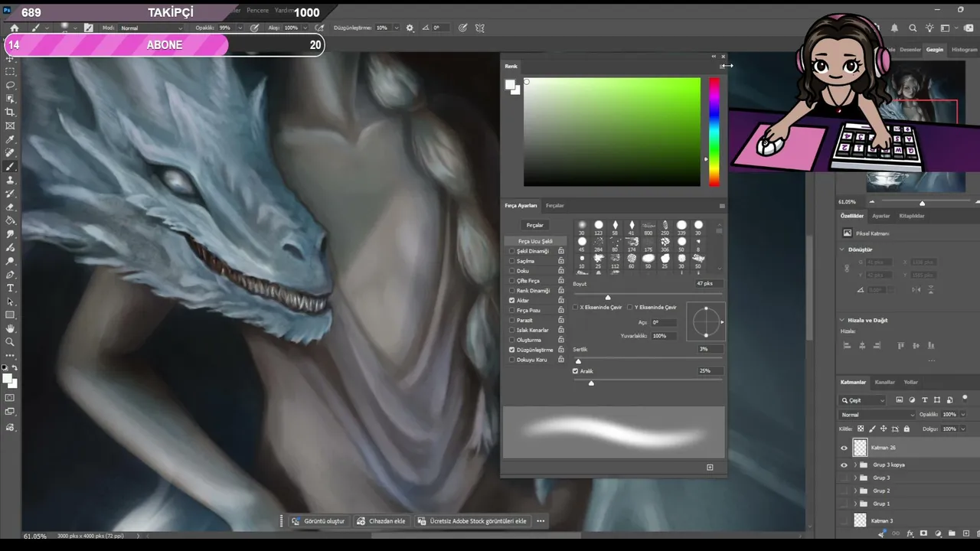The image size is (980, 551).
Task: Enable Saçılma checkbox
Action: point(512,261)
